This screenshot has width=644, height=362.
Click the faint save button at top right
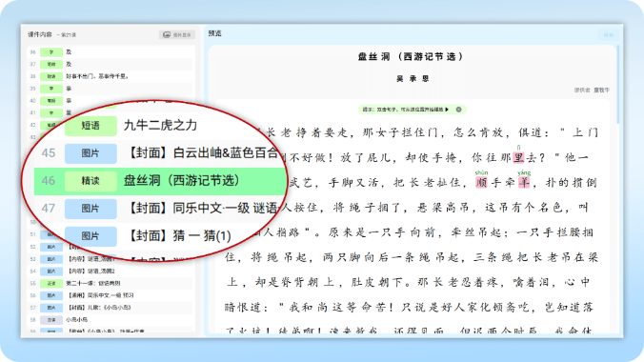(608, 35)
